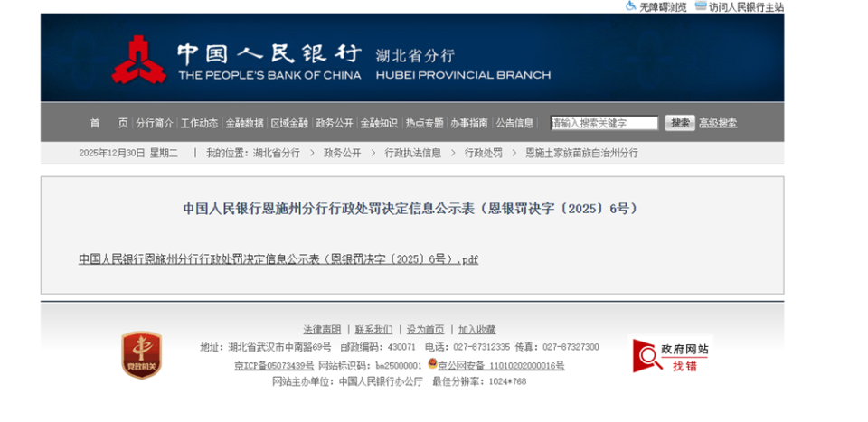Open the 政务公开 navigation menu item
The image size is (868, 422).
(334, 123)
